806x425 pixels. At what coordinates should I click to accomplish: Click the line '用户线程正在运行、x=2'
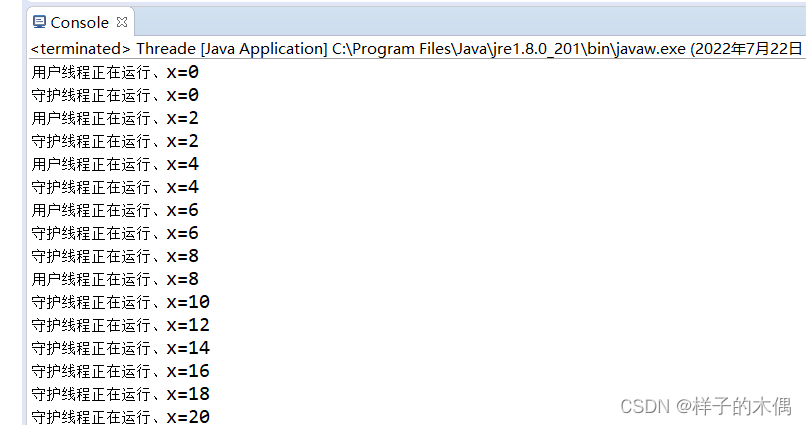[115, 118]
